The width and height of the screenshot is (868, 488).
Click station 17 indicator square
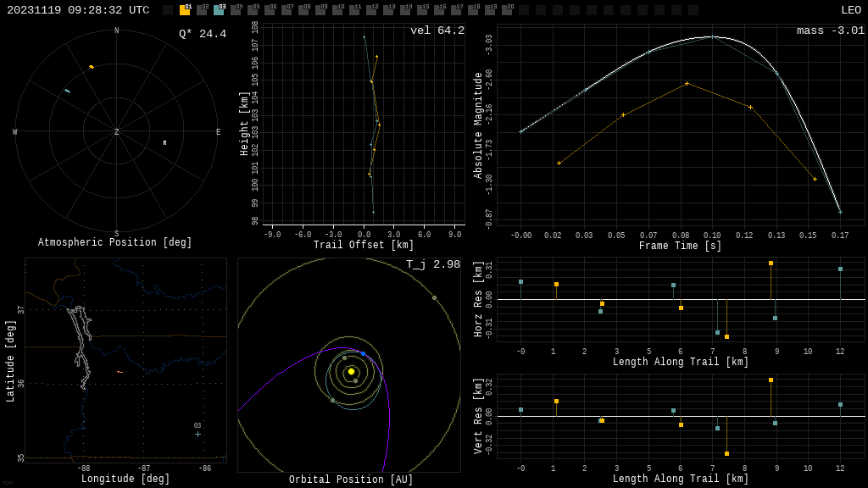point(456,10)
